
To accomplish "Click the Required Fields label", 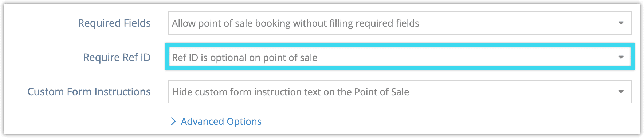I will coord(114,23).
